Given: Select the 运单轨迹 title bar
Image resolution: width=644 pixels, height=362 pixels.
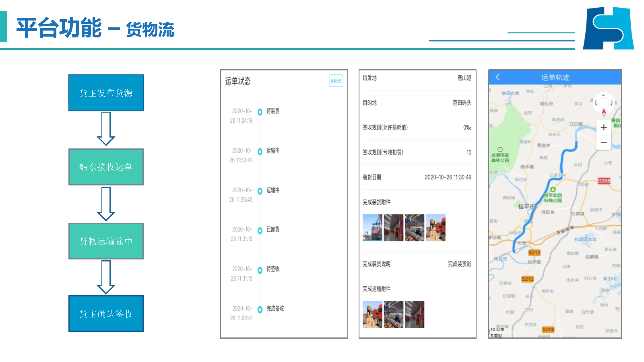Looking at the screenshot, I should [555, 77].
